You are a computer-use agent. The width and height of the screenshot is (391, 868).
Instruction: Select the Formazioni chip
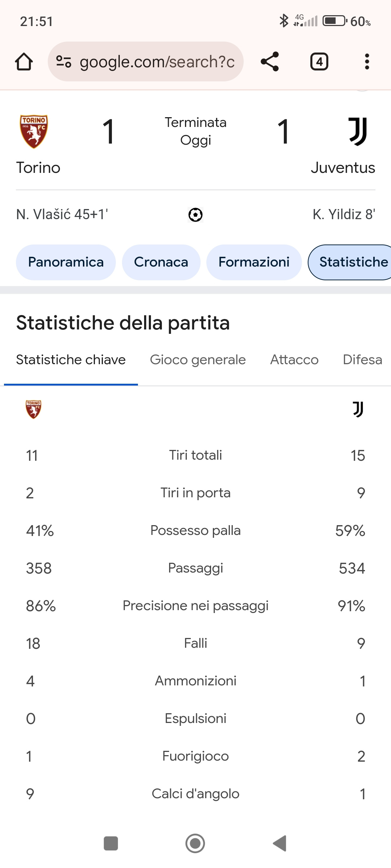[254, 262]
